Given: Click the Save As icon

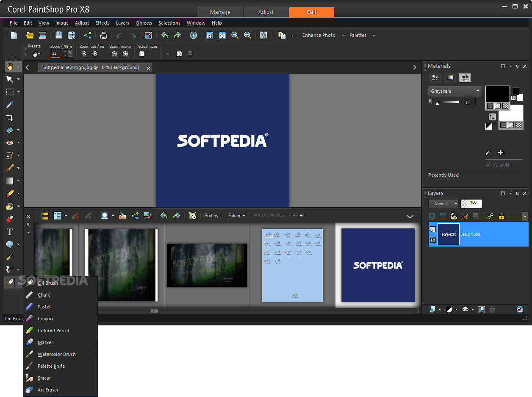Looking at the screenshot, I should (72, 35).
